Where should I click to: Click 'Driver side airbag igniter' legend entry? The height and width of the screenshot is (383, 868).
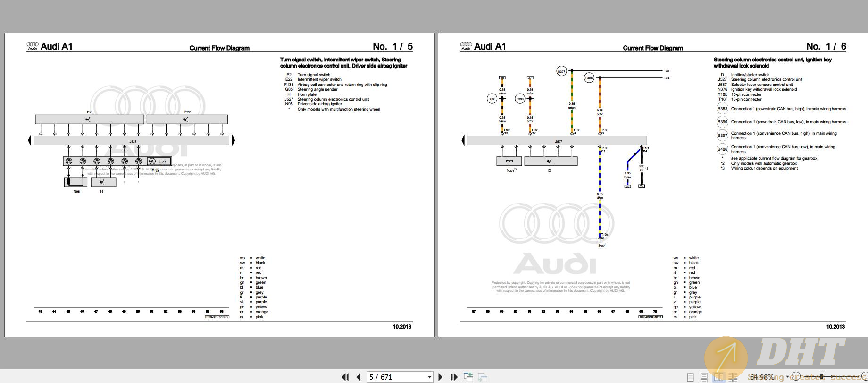pos(319,104)
